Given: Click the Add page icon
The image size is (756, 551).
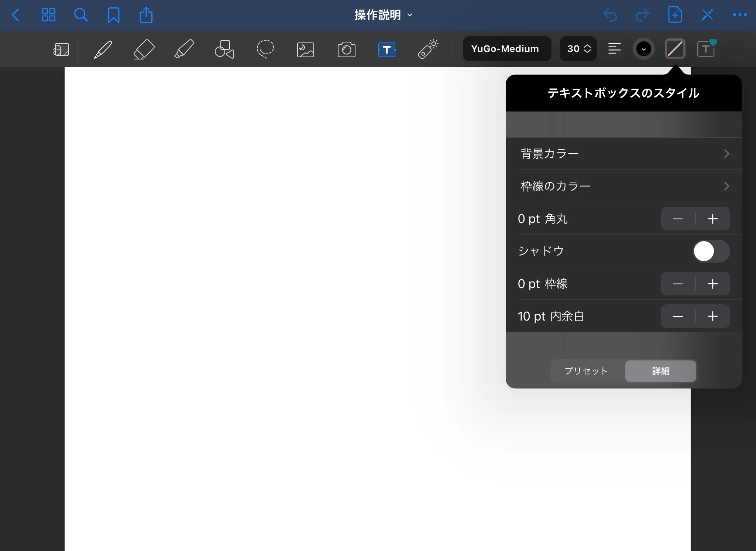Looking at the screenshot, I should pyautogui.click(x=675, y=15).
